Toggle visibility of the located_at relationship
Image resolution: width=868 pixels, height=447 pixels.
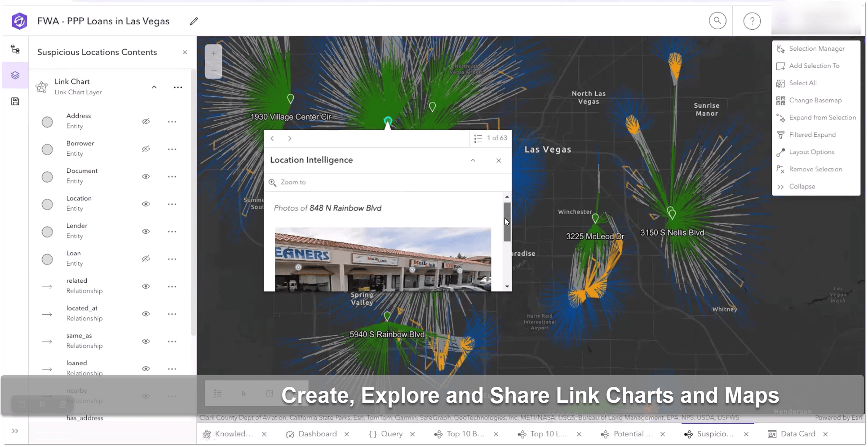pos(146,314)
